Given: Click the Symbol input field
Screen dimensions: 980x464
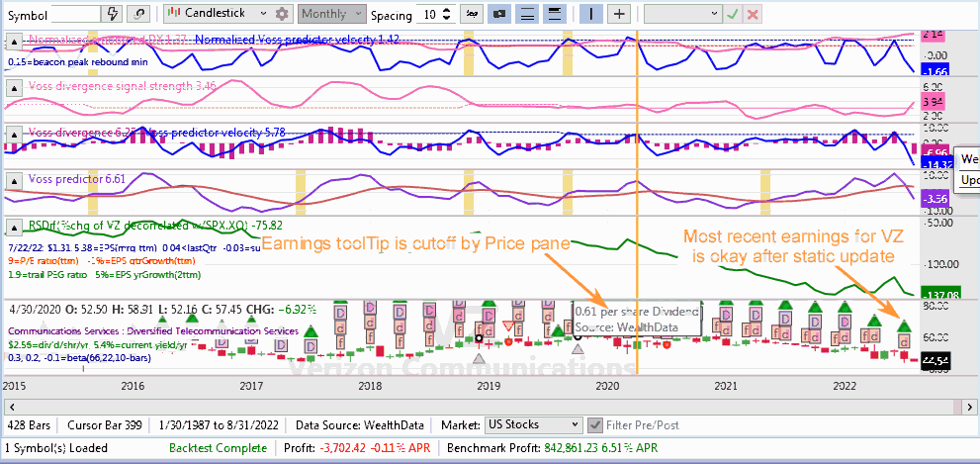Looking at the screenshot, I should pyautogui.click(x=75, y=14).
